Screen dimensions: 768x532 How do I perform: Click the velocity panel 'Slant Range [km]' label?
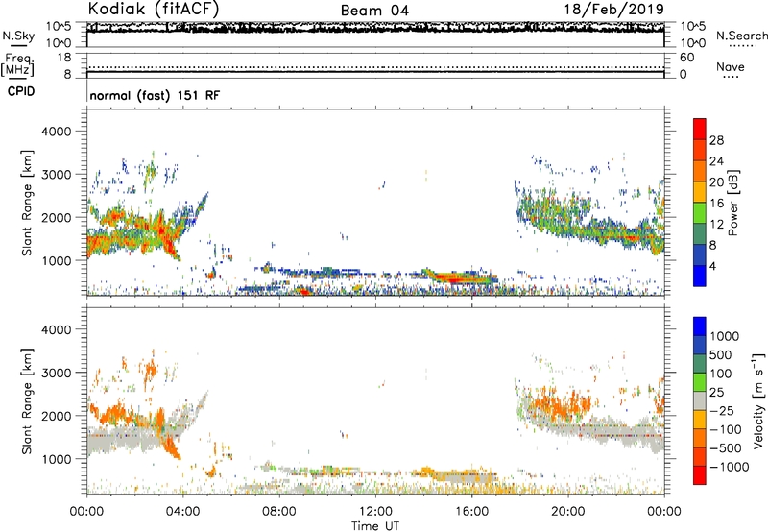26,400
